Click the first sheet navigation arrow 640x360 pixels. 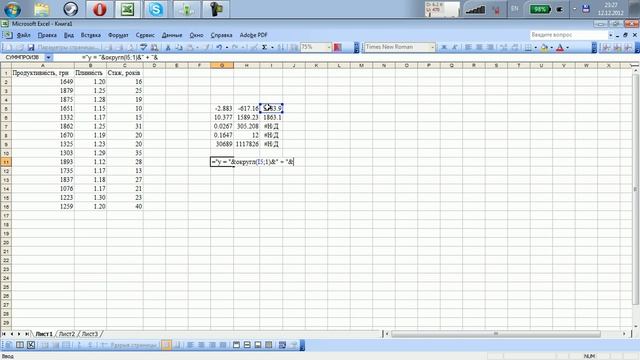pos(4,334)
